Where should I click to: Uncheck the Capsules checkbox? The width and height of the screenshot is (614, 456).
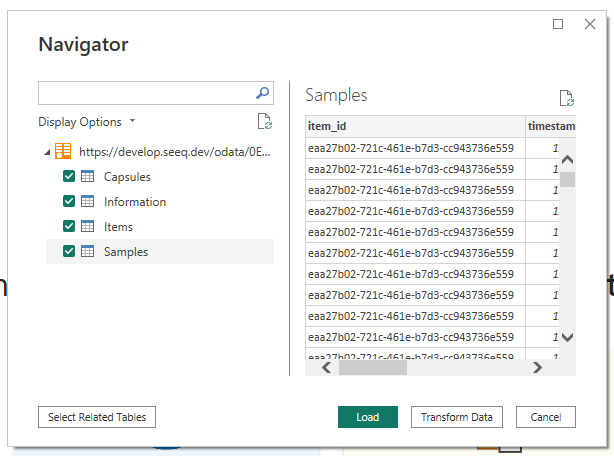[x=69, y=177]
